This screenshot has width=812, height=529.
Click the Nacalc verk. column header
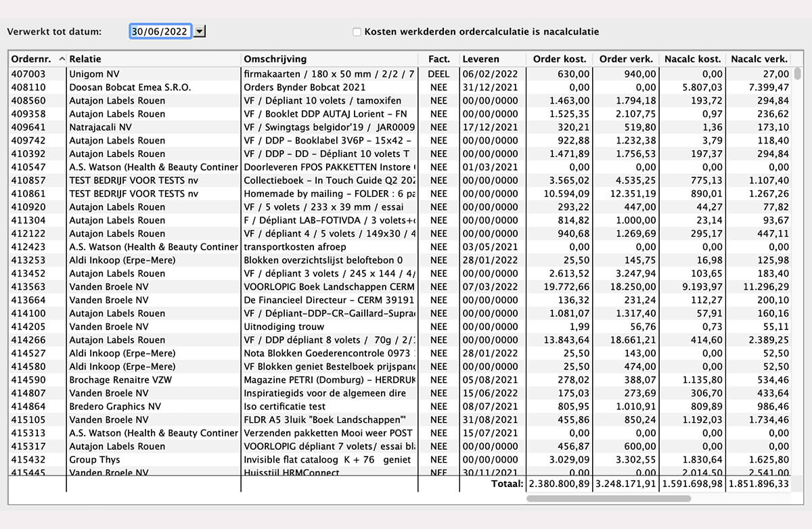click(759, 59)
